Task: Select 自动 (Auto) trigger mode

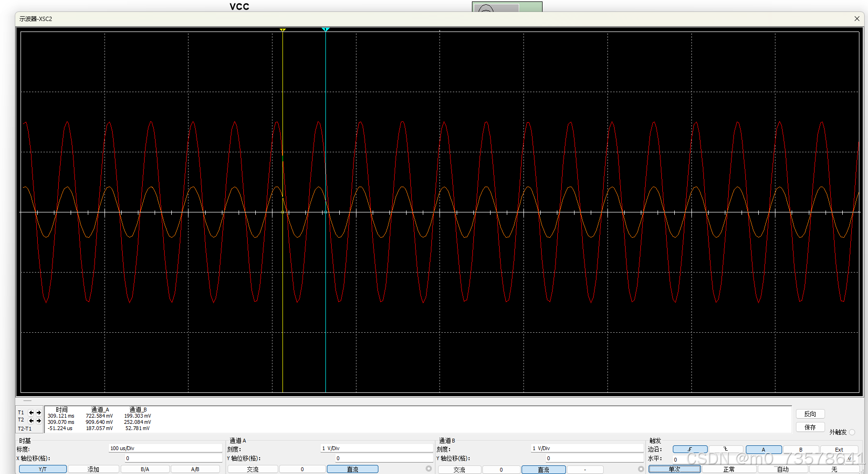Action: coord(783,469)
